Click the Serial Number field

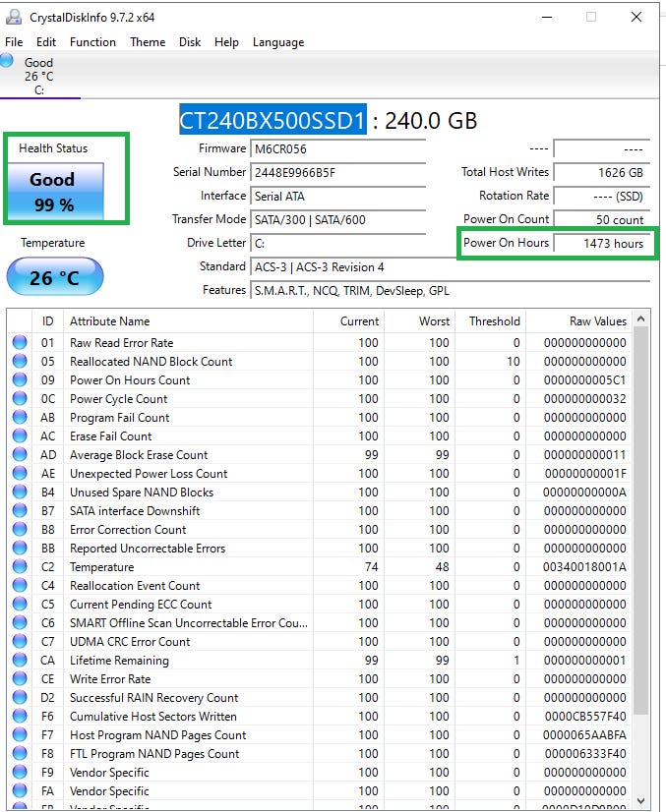[338, 173]
